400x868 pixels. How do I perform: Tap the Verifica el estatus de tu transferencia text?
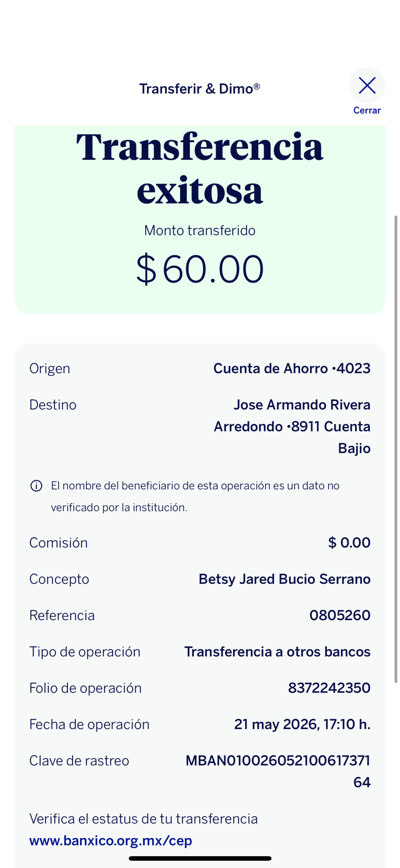tap(144, 819)
